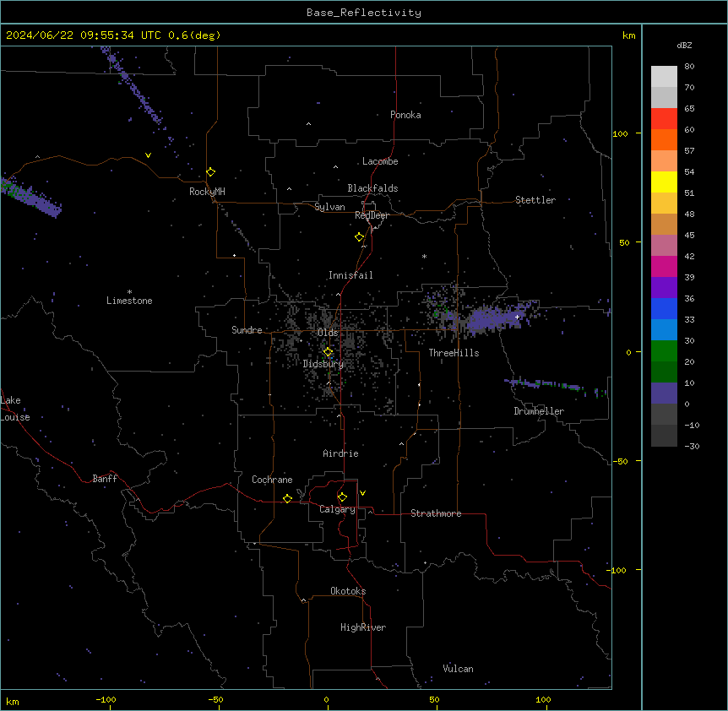Screen dimensions: 728x711
Task: Select the Okotoks label
Action: click(x=348, y=591)
